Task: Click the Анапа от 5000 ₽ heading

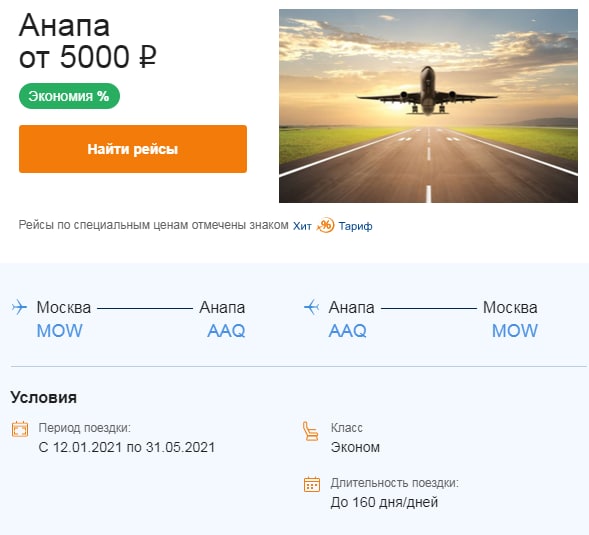Action: 88,41
